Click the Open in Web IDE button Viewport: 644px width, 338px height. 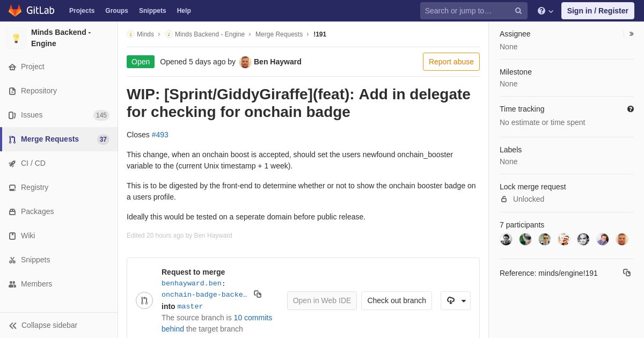[x=322, y=300]
